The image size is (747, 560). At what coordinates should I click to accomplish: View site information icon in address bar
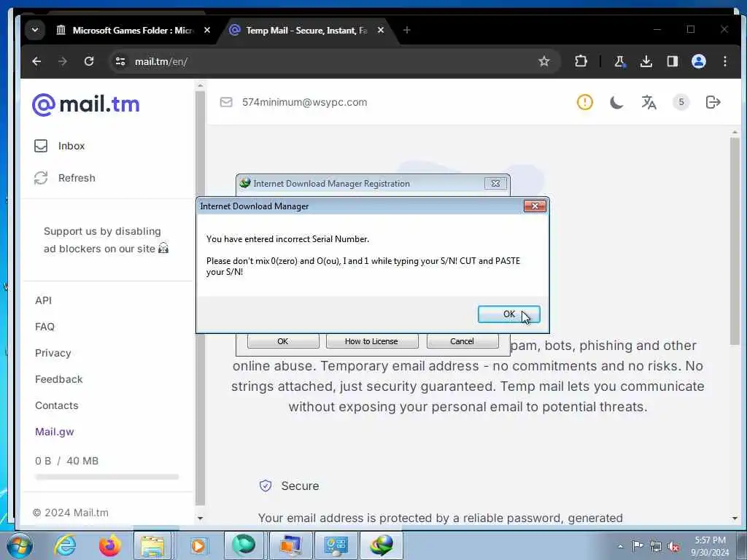120,61
